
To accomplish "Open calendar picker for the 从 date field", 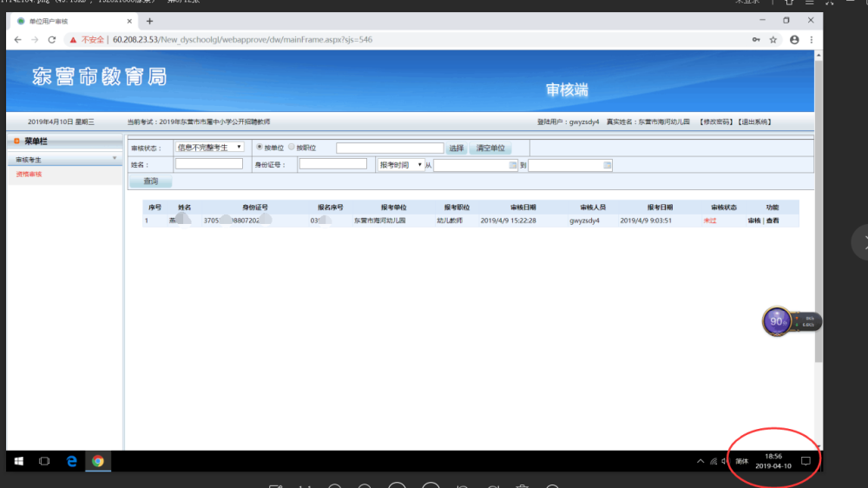I will pyautogui.click(x=513, y=165).
